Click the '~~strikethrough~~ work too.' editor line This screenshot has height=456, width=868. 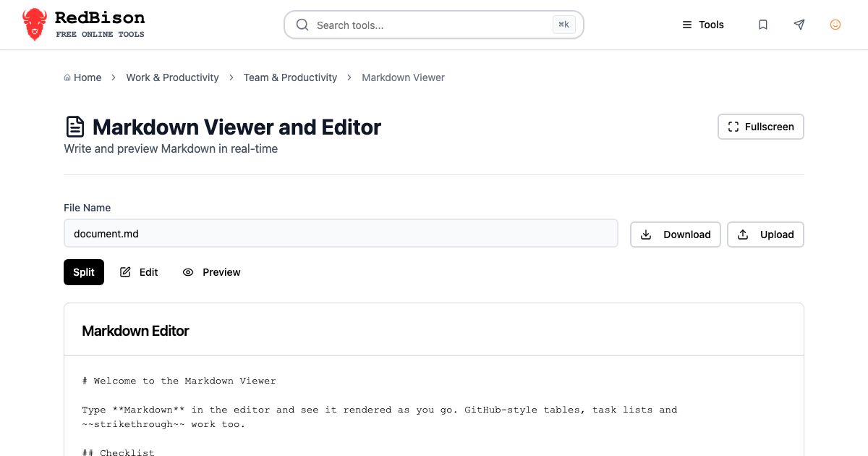point(163,424)
